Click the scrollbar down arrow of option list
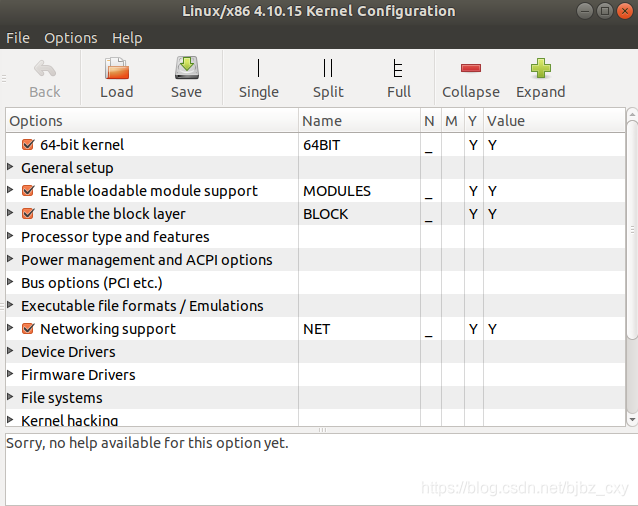Image resolution: width=638 pixels, height=506 pixels. [x=632, y=419]
